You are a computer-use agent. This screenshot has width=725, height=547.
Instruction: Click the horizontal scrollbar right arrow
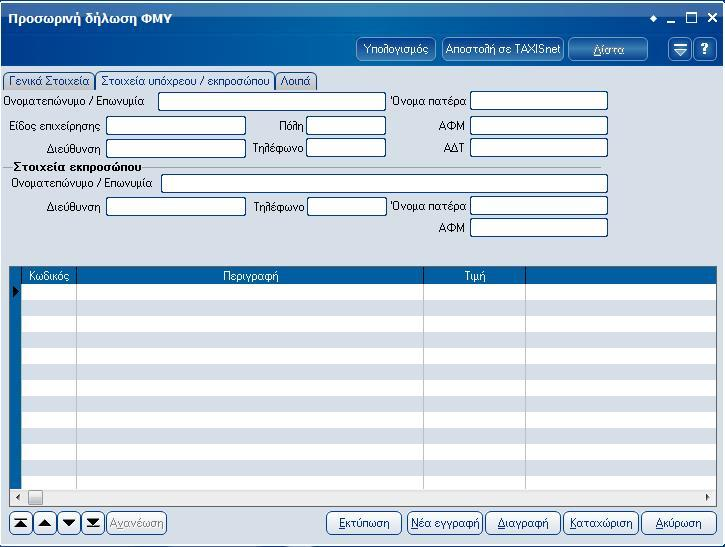[x=707, y=498]
